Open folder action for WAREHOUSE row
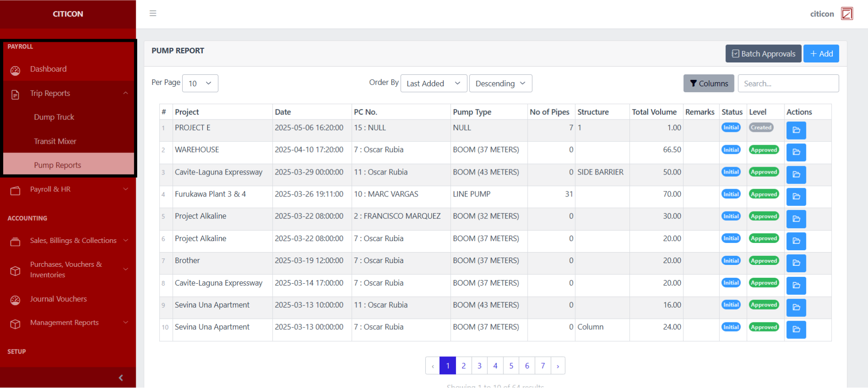Image resolution: width=868 pixels, height=388 pixels. point(796,152)
